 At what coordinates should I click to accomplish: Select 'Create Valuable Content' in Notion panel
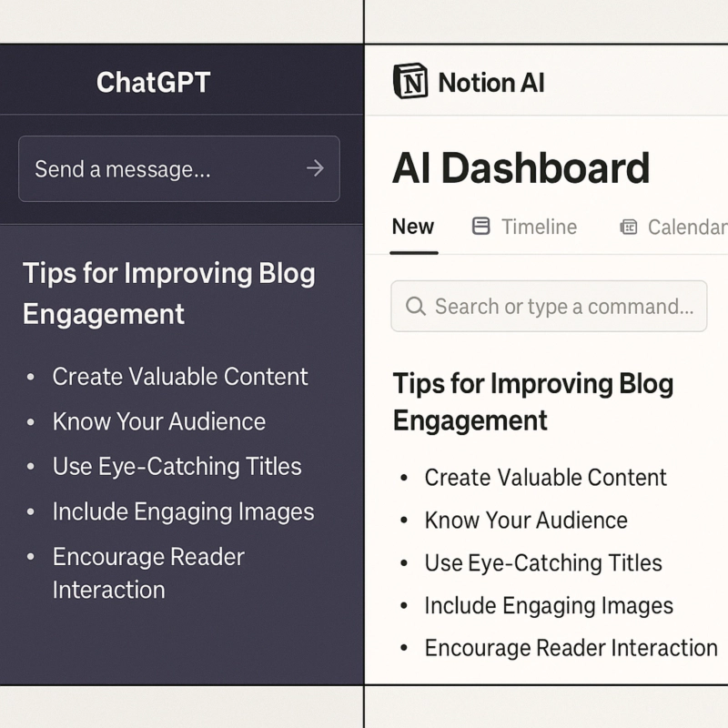[x=545, y=477]
